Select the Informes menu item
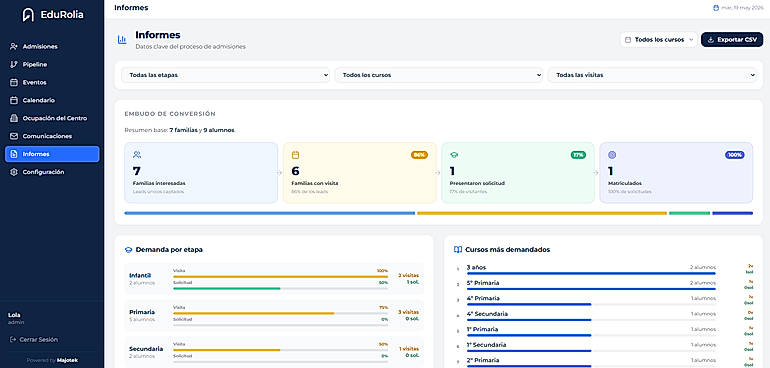 coord(52,154)
